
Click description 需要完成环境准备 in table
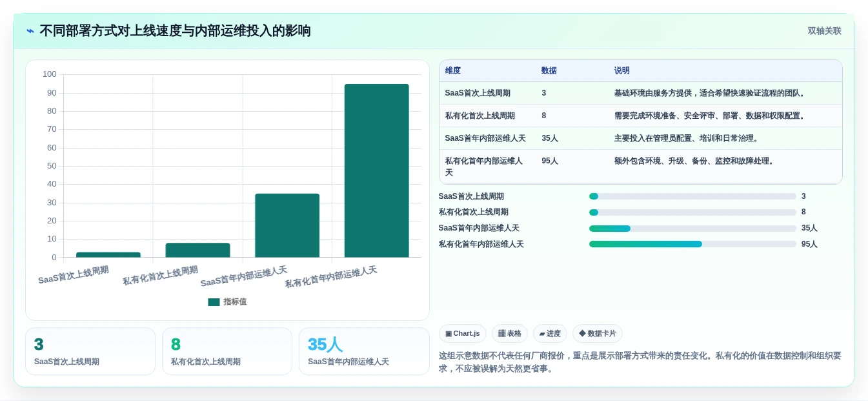tap(710, 116)
